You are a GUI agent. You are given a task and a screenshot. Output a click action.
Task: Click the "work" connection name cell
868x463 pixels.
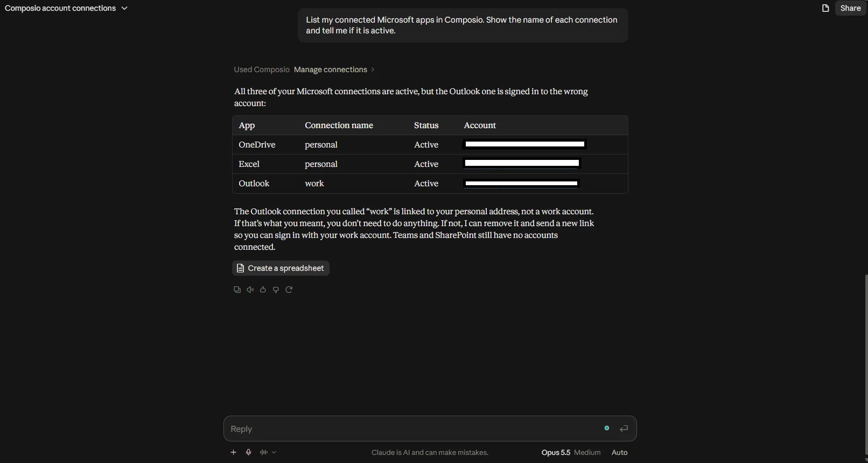(x=314, y=184)
